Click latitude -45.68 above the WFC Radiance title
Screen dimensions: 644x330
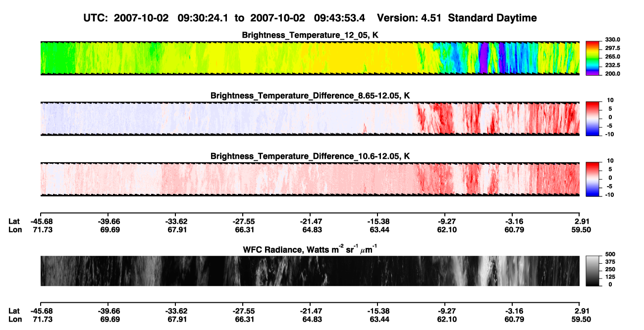coord(42,222)
